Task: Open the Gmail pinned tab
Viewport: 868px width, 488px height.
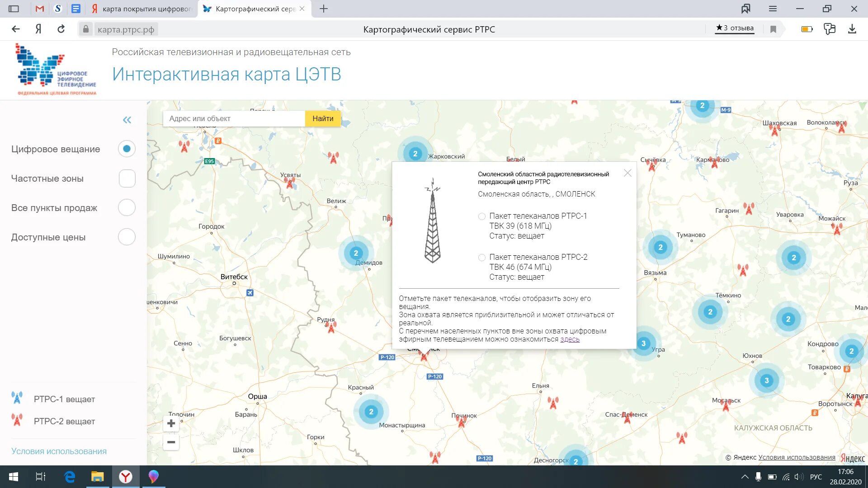Action: [40, 9]
